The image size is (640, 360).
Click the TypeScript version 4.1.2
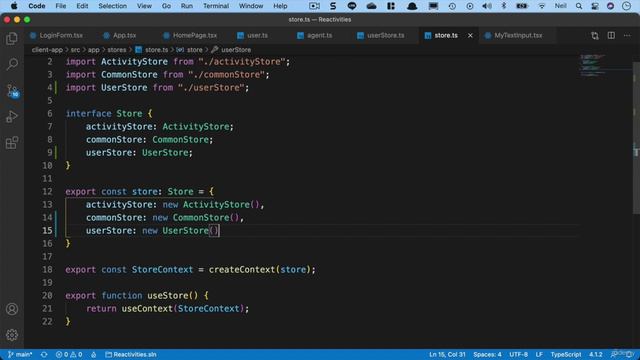coord(596,355)
